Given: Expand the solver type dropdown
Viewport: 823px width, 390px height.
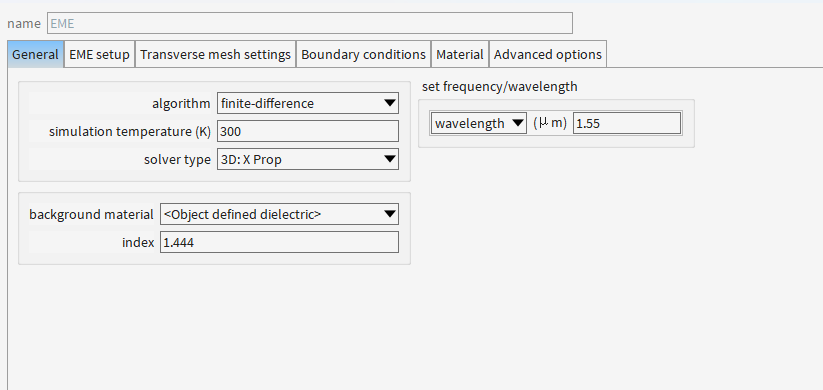Looking at the screenshot, I should tap(308, 159).
